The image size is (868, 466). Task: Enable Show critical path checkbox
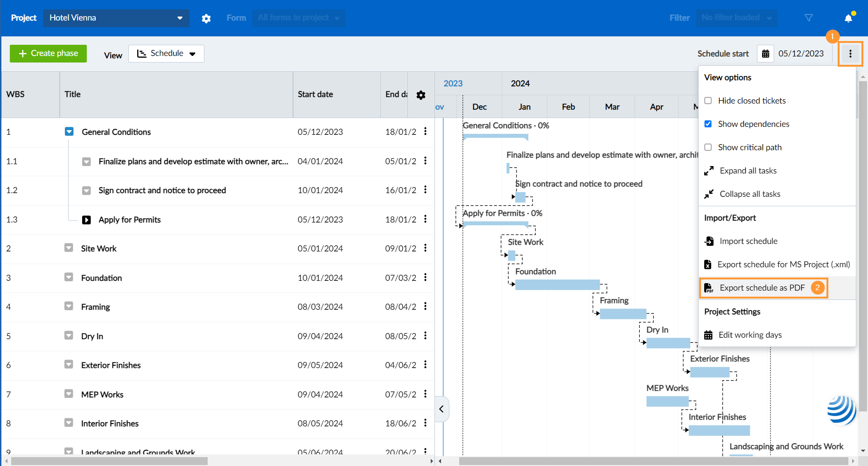click(708, 147)
